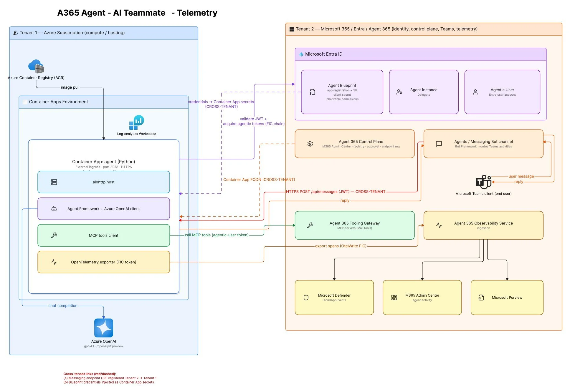570x392 pixels.
Task: Click 'Agent Framework + Azure OpenAI client' text
Action: coord(104,209)
